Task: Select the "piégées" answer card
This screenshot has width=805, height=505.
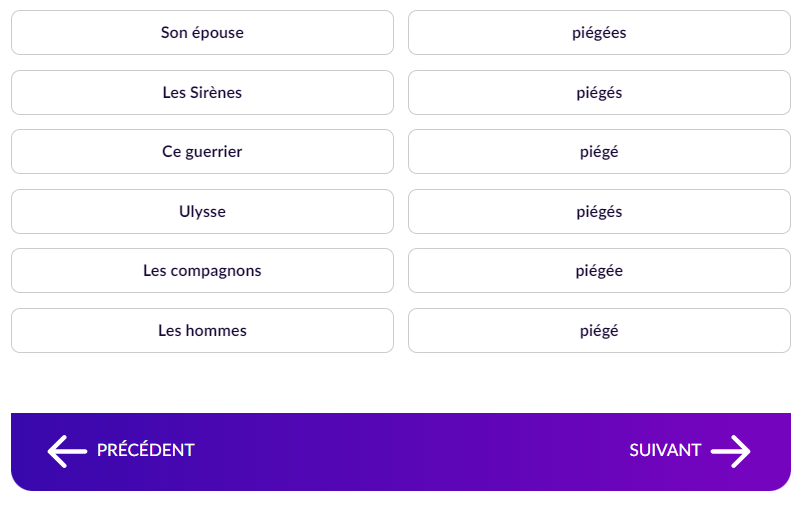Action: click(599, 33)
